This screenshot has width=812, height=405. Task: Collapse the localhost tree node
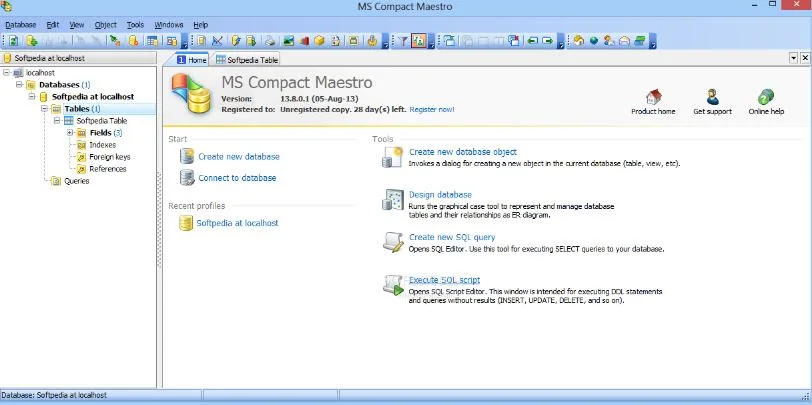click(x=6, y=73)
